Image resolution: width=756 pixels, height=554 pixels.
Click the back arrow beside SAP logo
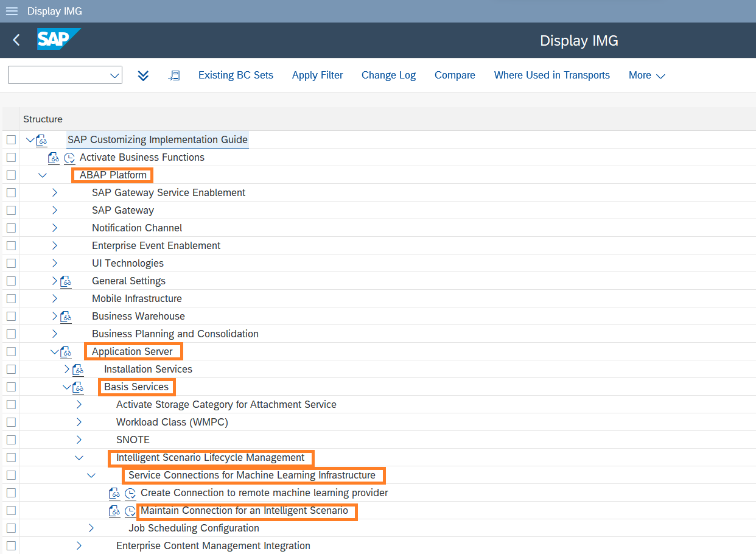pos(16,40)
